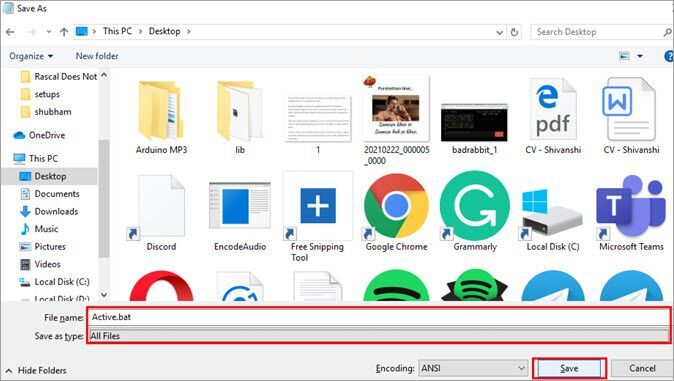Click the magnifier icon in Search Desktop

[667, 32]
